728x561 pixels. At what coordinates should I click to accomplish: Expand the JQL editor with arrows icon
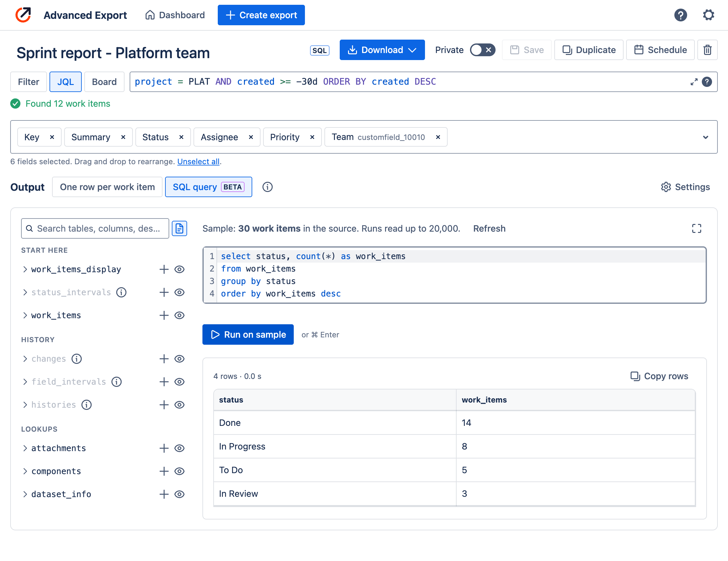[x=694, y=82]
